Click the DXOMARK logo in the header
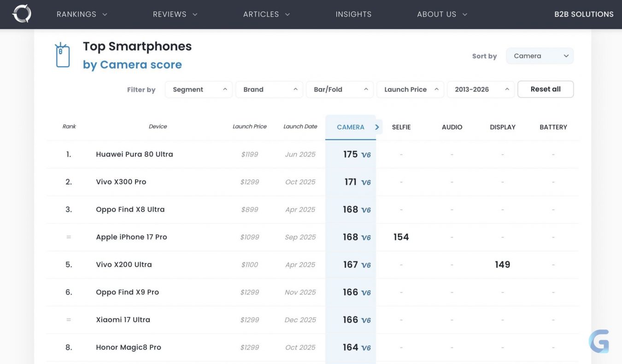 (x=22, y=14)
